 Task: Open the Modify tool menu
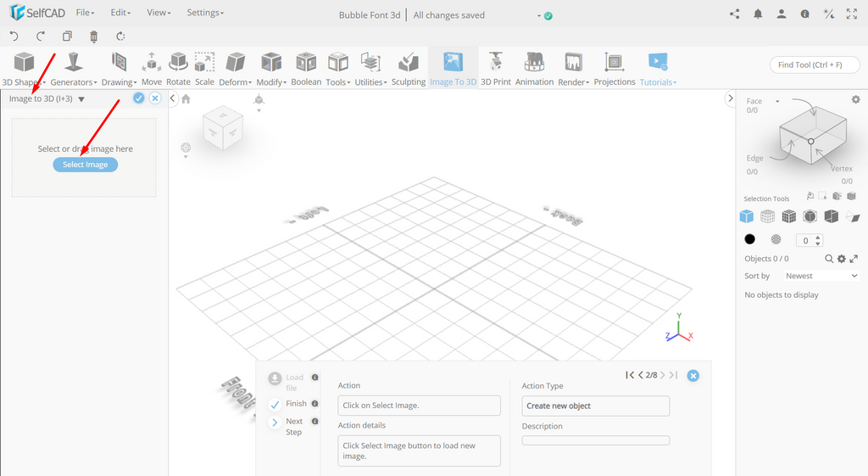coord(271,69)
